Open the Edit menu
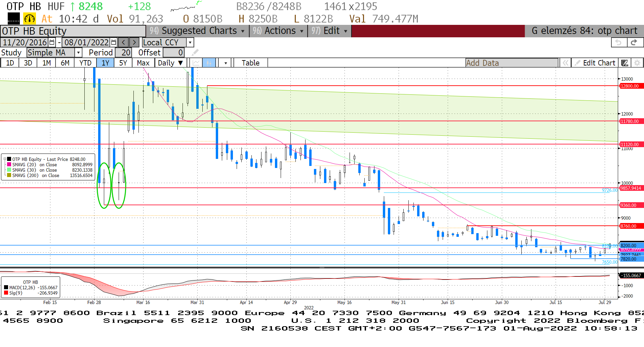Screen dimensions: 644x347 click(x=329, y=31)
